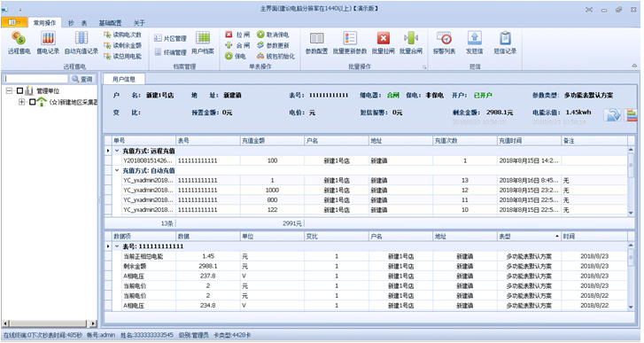Select the A相电压 237.8 row
This screenshot has width=644, height=343.
click(366, 276)
